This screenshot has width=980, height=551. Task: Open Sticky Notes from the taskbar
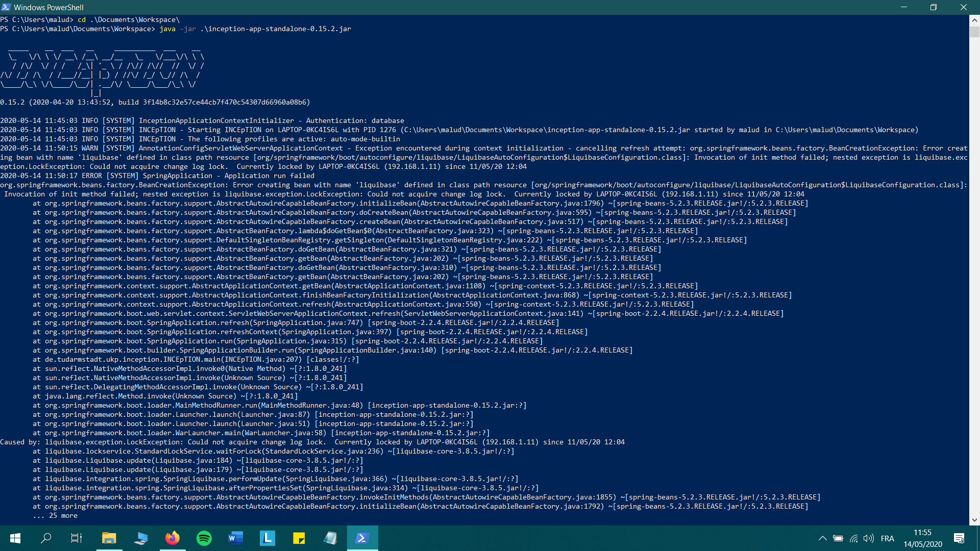coord(299,538)
